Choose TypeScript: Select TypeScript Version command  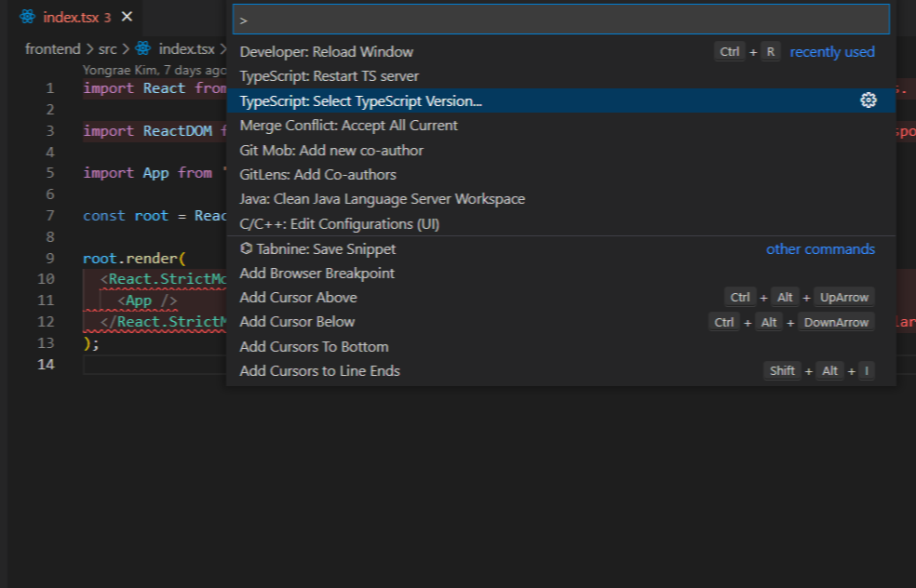click(560, 100)
